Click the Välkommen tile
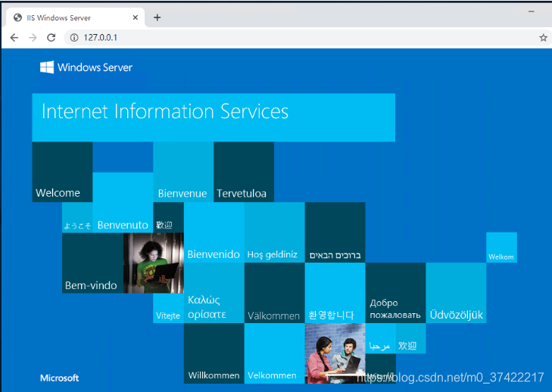552x392 pixels. pyautogui.click(x=275, y=293)
